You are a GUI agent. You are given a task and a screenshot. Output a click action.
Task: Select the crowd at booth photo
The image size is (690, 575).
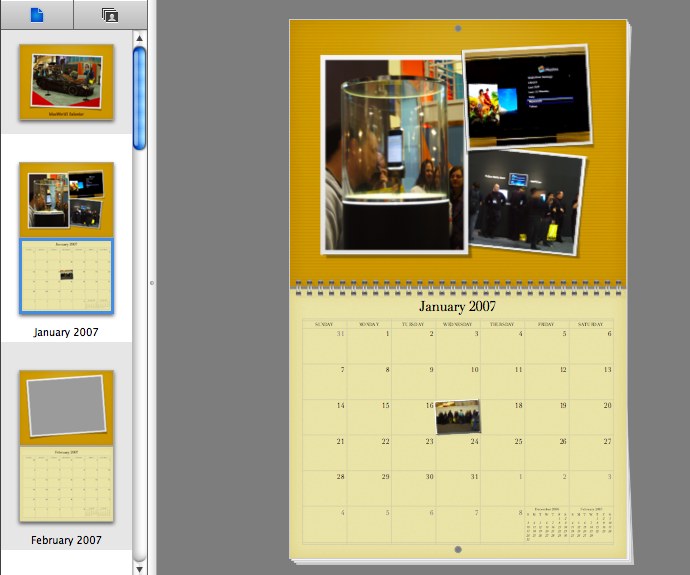tap(527, 203)
